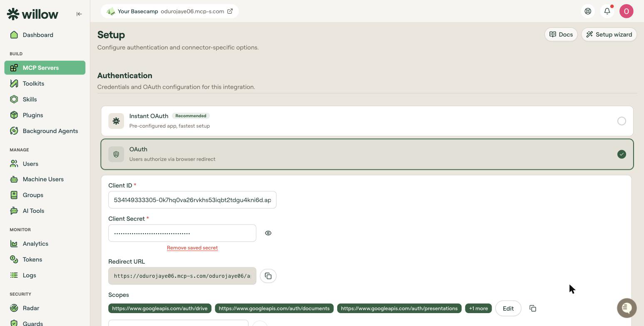Viewport: 644px width, 326px height.
Task: Click the Background Agents icon
Action: [x=14, y=131]
